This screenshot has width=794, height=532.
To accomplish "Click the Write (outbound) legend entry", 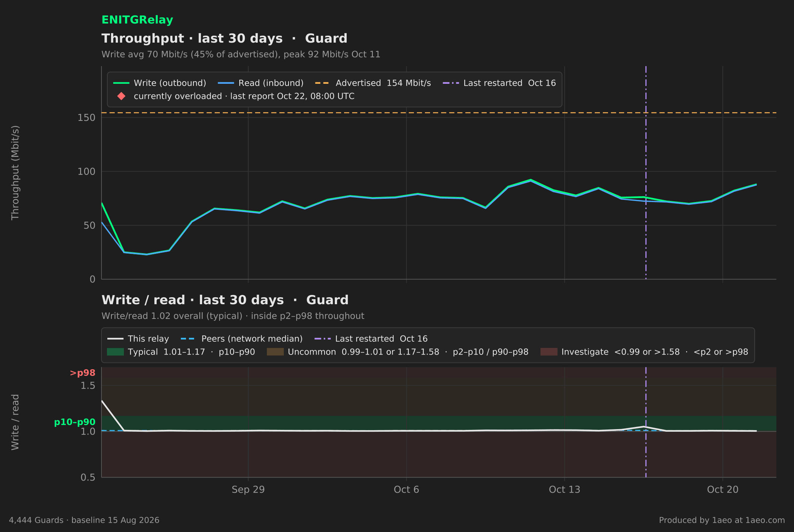I will 160,83.
